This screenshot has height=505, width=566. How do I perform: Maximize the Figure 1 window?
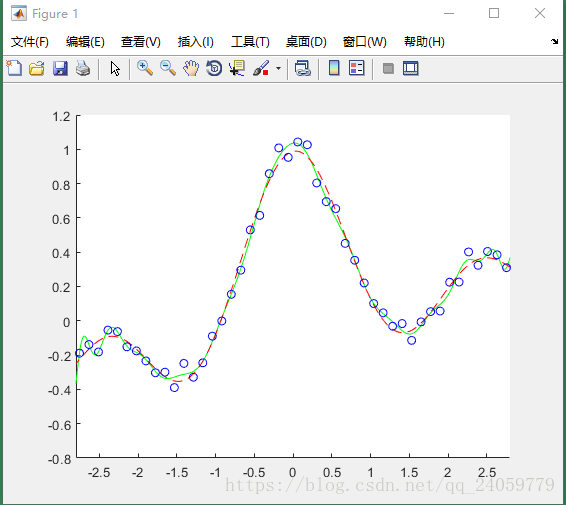[x=494, y=13]
